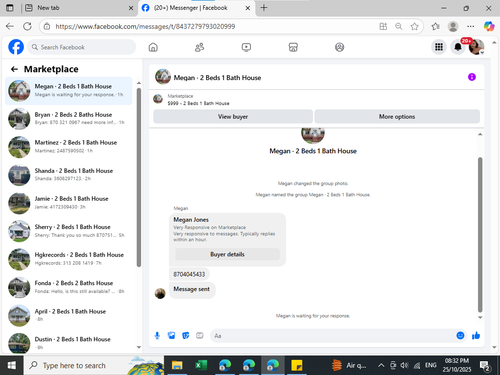
Task: Open a new browser tab with plus
Action: pyautogui.click(x=264, y=8)
